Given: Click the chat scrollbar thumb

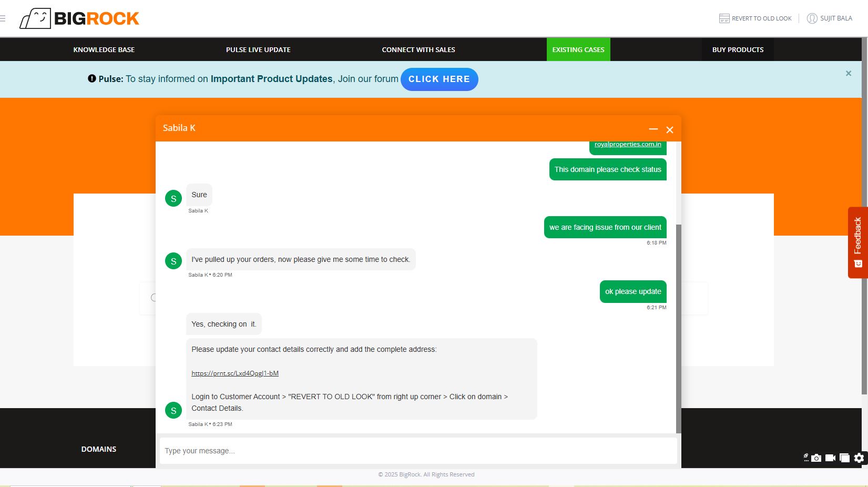Looking at the screenshot, I should [678, 329].
